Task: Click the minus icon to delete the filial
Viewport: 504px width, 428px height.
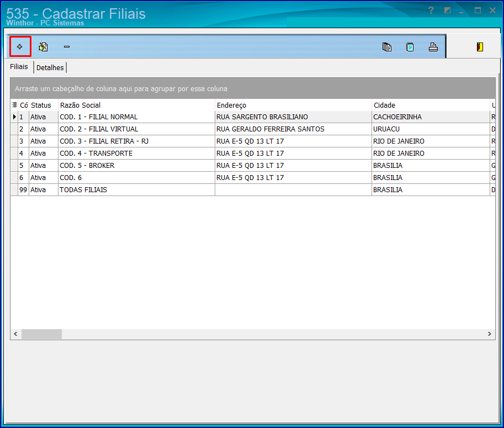Action: click(x=67, y=47)
